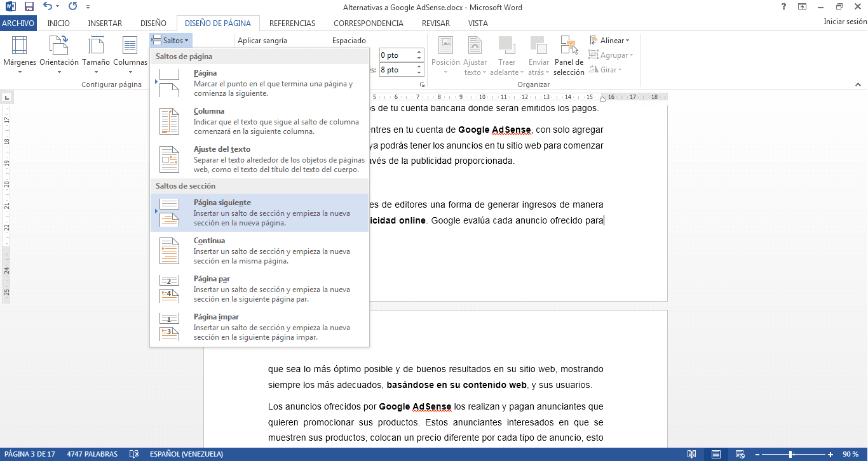
Task: Open the Márgenes gallery
Action: coord(19,55)
